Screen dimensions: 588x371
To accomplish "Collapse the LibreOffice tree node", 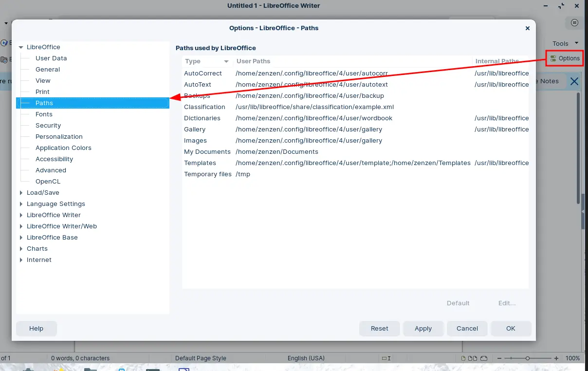I will [x=21, y=47].
